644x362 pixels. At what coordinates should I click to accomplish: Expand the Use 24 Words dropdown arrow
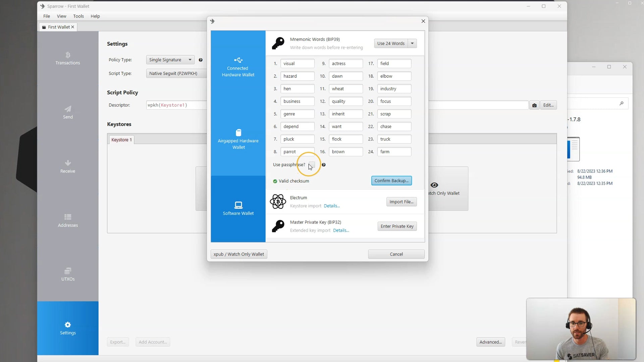412,44
